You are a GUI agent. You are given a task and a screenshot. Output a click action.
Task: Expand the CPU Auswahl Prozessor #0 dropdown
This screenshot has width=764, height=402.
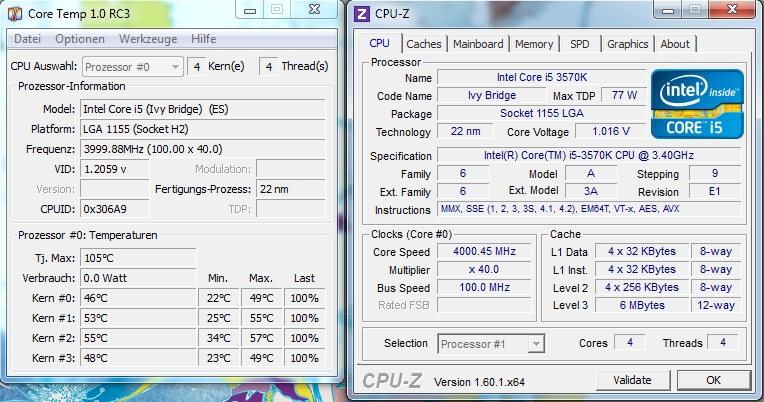(133, 67)
